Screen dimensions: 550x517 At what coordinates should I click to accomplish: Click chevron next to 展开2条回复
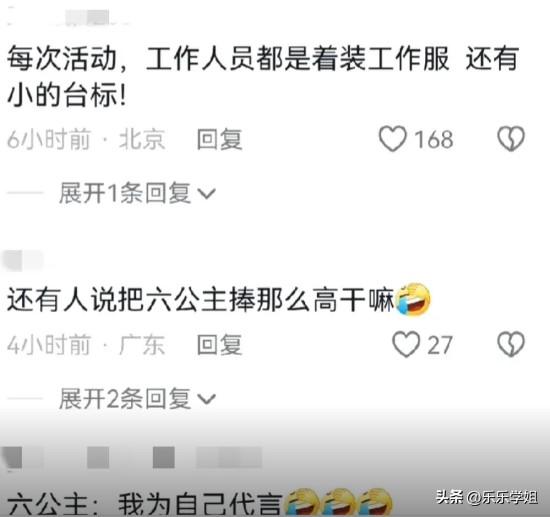pos(206,399)
